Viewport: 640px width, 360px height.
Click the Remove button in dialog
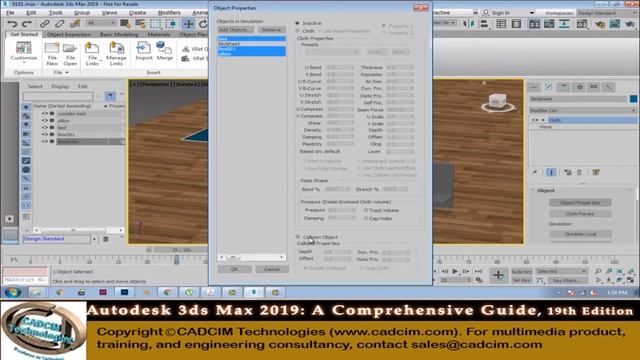[x=271, y=30]
